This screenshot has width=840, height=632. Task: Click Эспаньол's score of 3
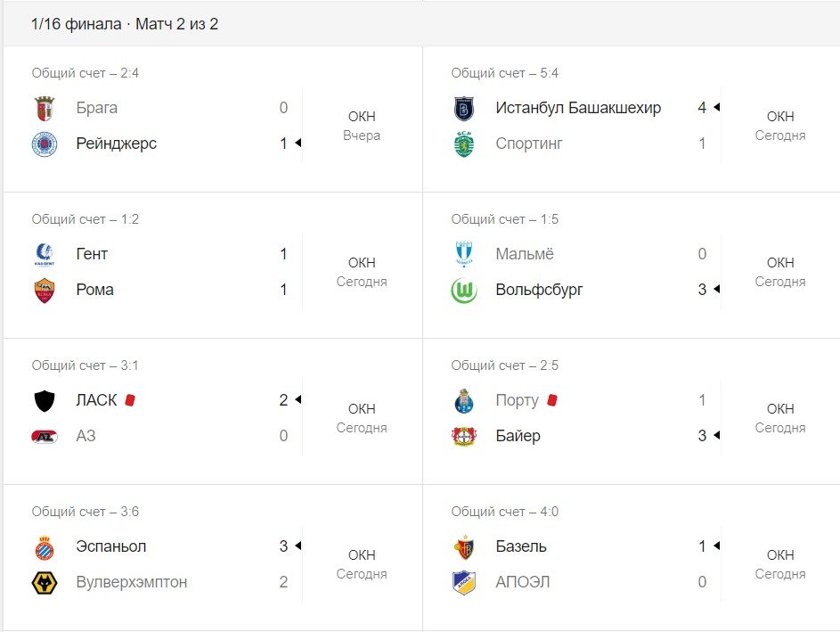(x=283, y=546)
